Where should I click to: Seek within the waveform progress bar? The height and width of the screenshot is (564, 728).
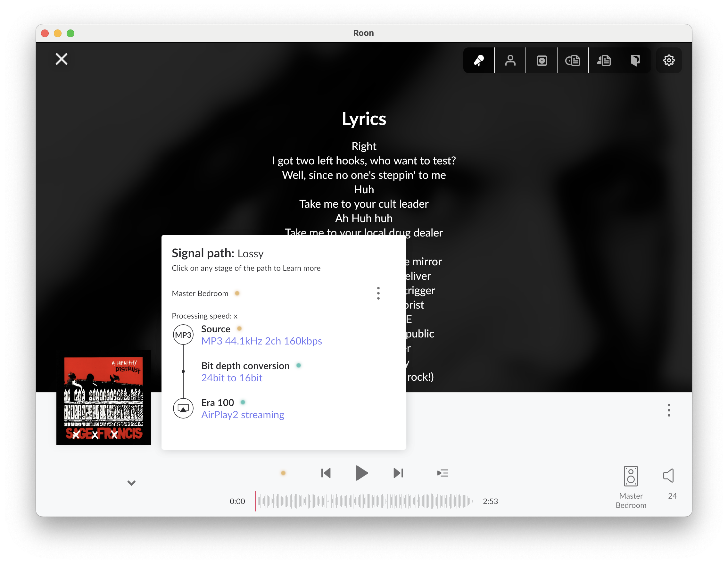pyautogui.click(x=364, y=501)
